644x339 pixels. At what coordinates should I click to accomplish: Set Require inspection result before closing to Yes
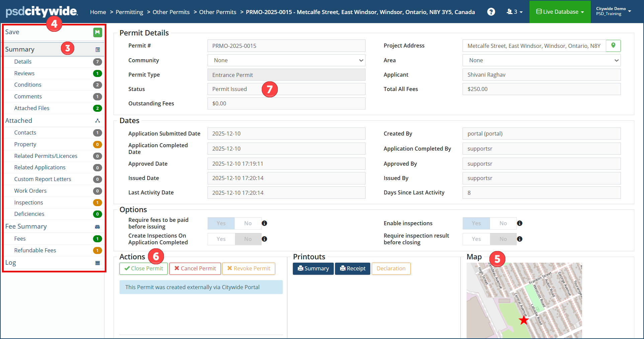(x=476, y=239)
